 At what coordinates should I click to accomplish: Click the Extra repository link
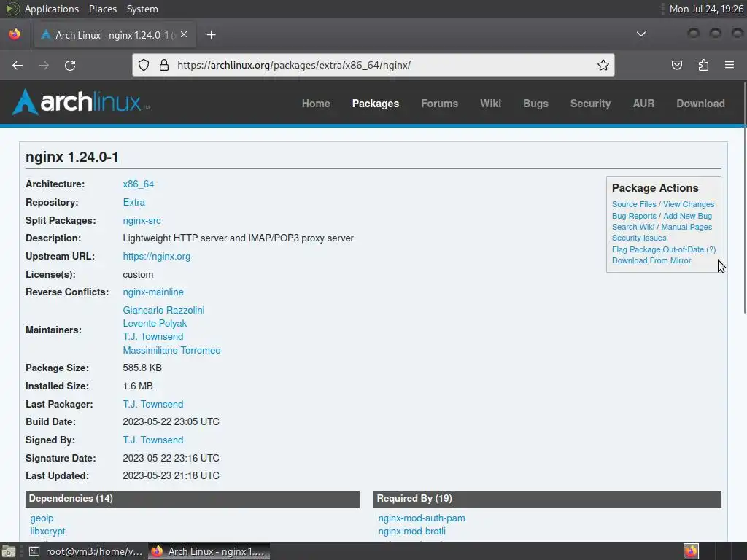[134, 202]
